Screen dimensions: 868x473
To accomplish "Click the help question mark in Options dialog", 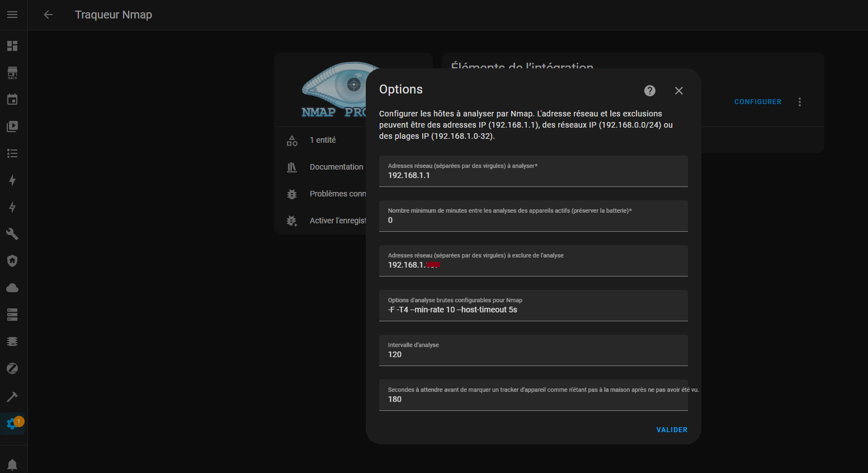I will [649, 90].
